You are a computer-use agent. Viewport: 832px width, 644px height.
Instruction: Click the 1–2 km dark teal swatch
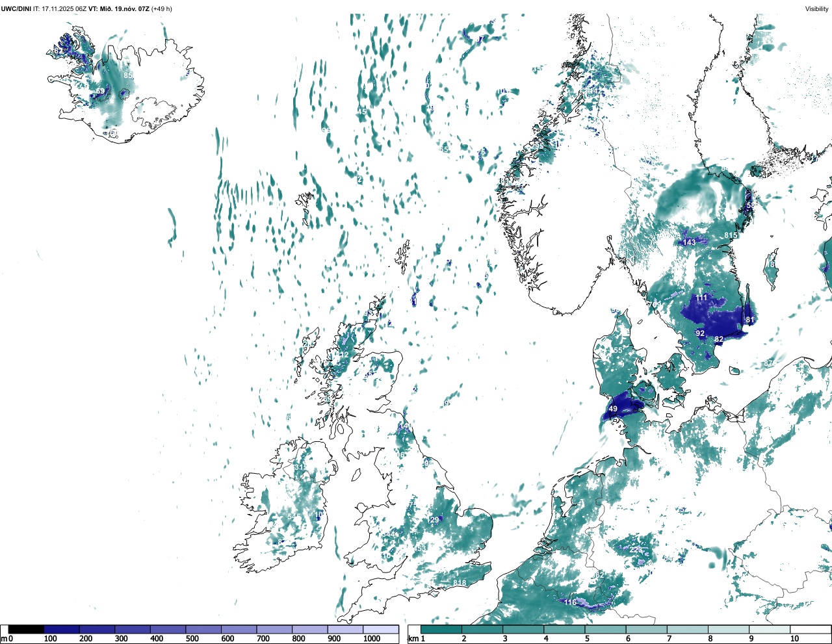point(441,629)
